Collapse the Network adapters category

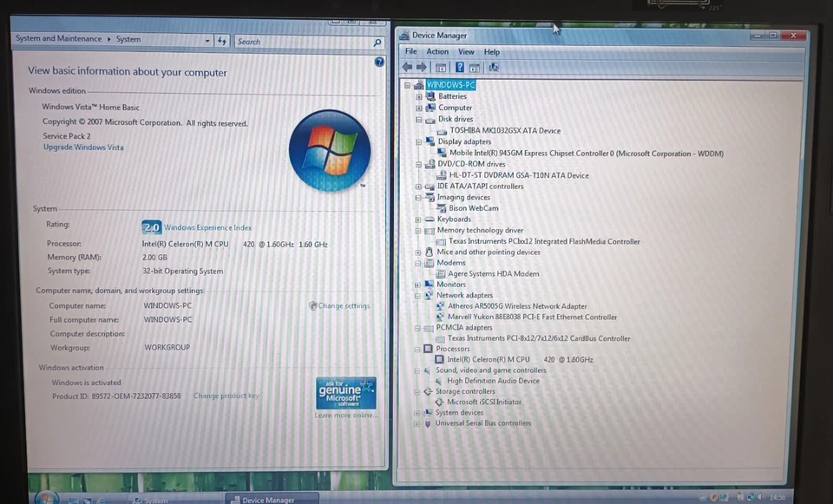tap(418, 295)
